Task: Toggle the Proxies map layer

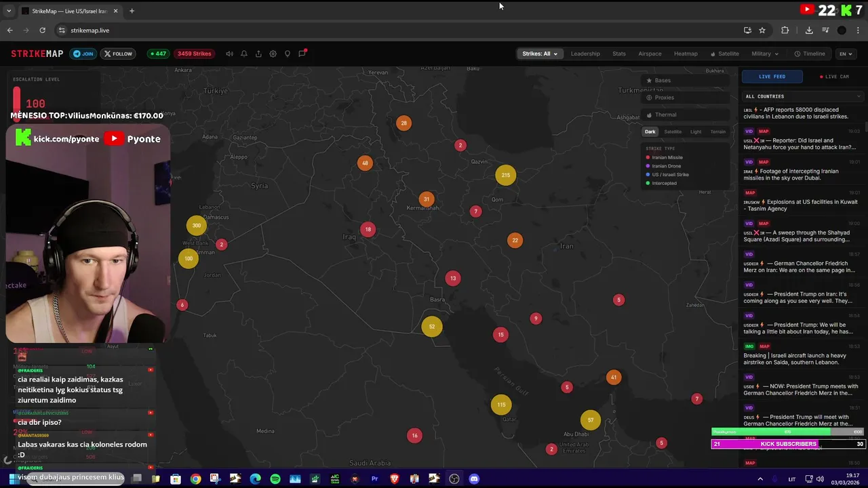Action: pyautogui.click(x=685, y=97)
